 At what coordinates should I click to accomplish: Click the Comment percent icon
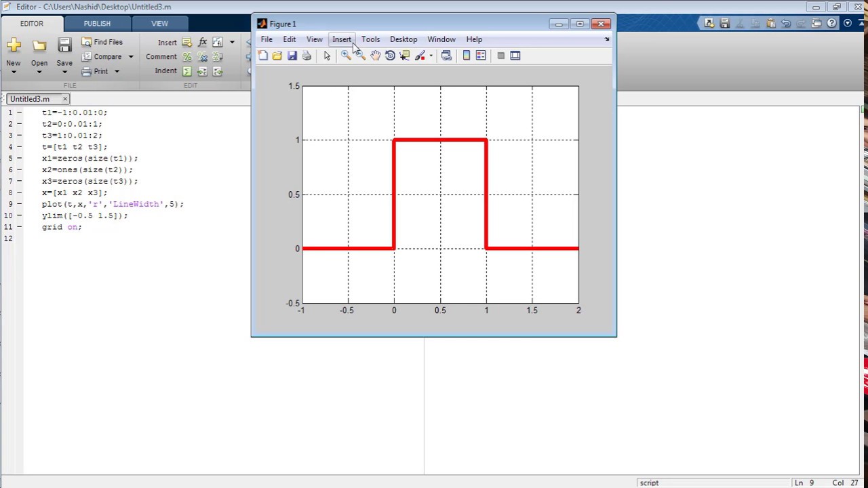point(187,57)
